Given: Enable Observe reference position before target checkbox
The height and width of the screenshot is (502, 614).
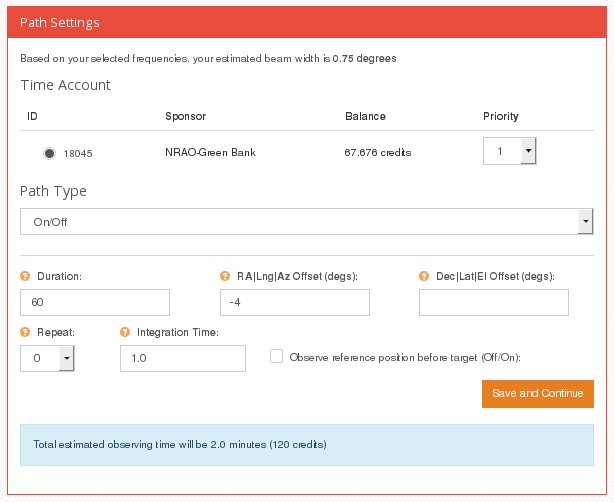Looking at the screenshot, I should click(x=276, y=356).
